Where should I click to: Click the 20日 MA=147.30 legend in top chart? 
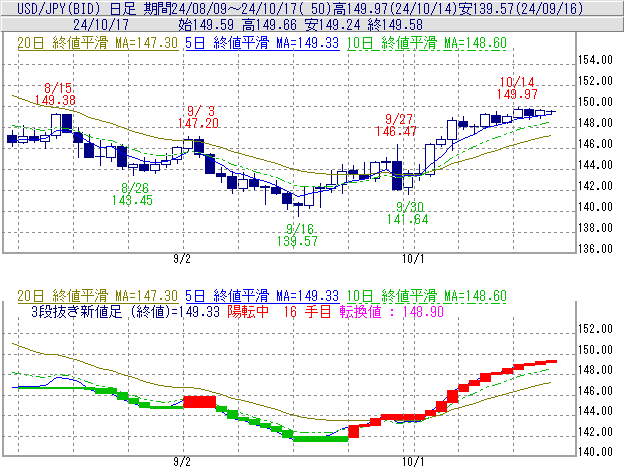click(98, 43)
